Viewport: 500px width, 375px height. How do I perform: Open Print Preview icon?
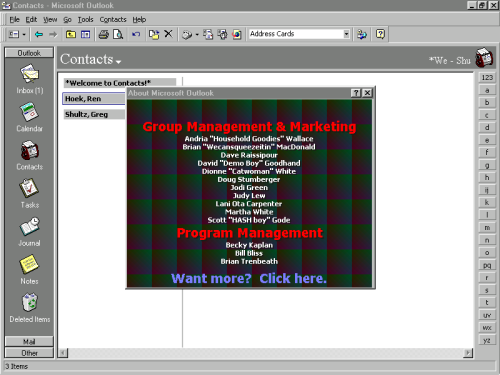118,34
